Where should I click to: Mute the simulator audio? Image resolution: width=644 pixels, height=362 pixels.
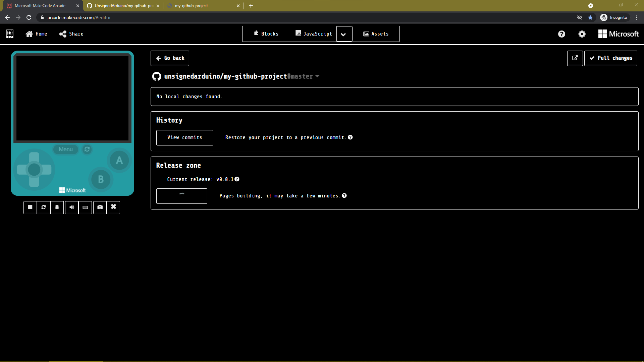pyautogui.click(x=72, y=207)
